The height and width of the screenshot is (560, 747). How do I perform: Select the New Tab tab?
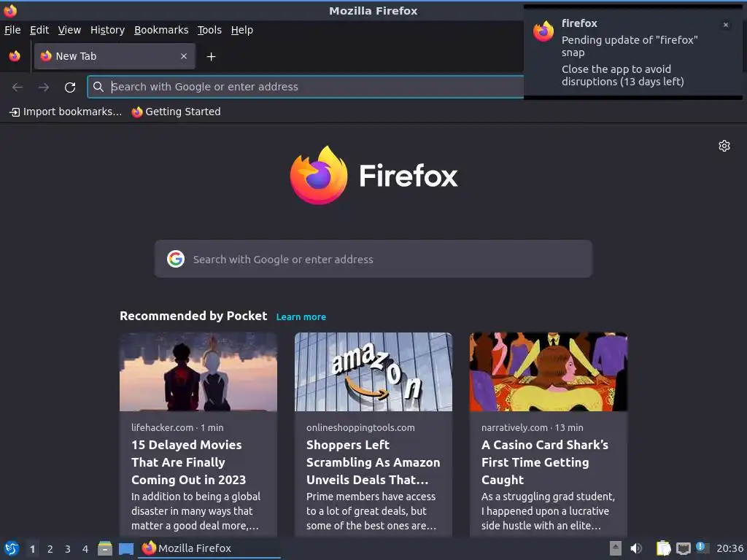point(115,56)
